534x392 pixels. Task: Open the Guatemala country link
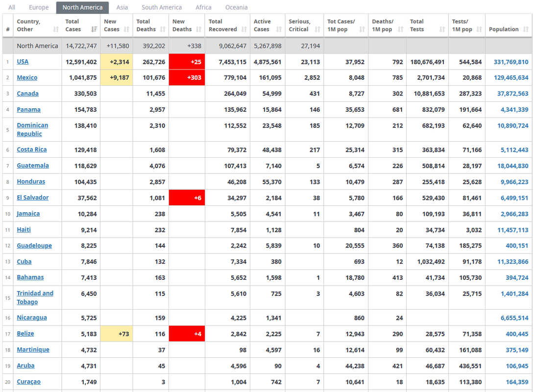coord(33,166)
